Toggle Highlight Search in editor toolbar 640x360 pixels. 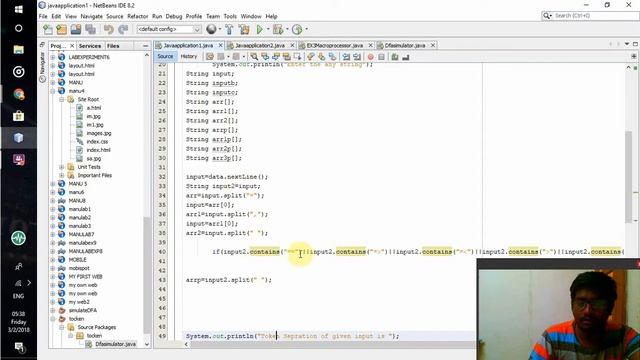287,57
